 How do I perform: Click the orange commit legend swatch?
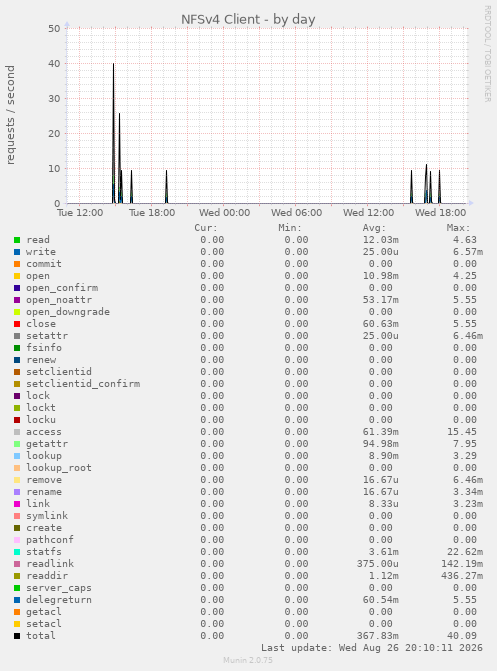17,264
